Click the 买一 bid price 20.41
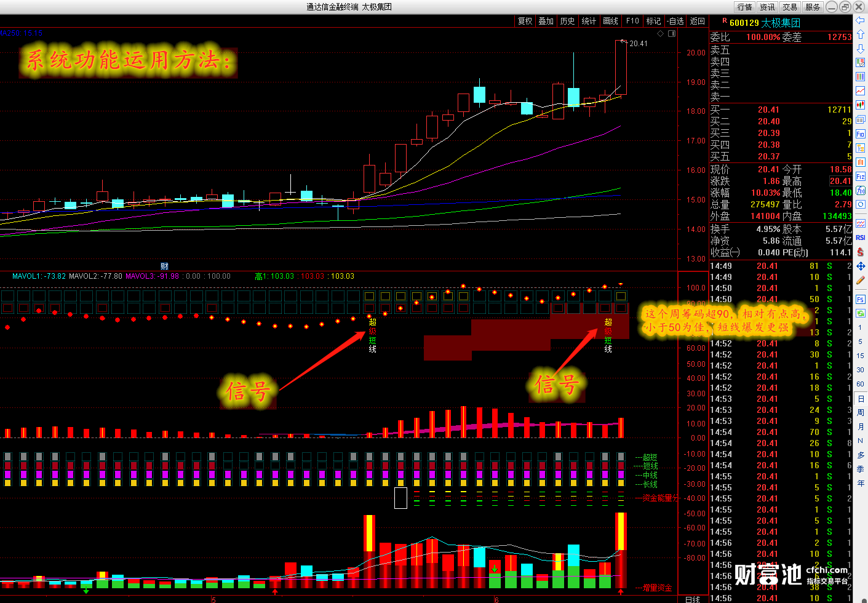Viewport: 868px width, 603px height. pos(768,110)
